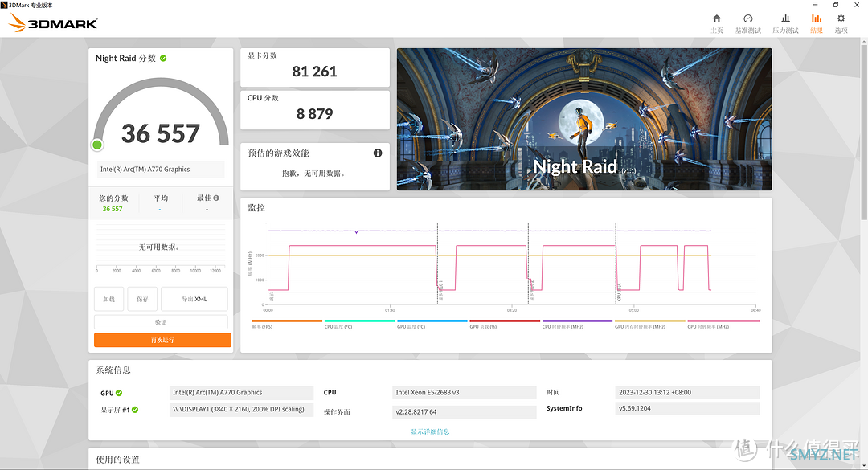This screenshot has height=470, width=868.
Task: Open the Stress Tests (压力测试) tab
Action: pyautogui.click(x=785, y=23)
